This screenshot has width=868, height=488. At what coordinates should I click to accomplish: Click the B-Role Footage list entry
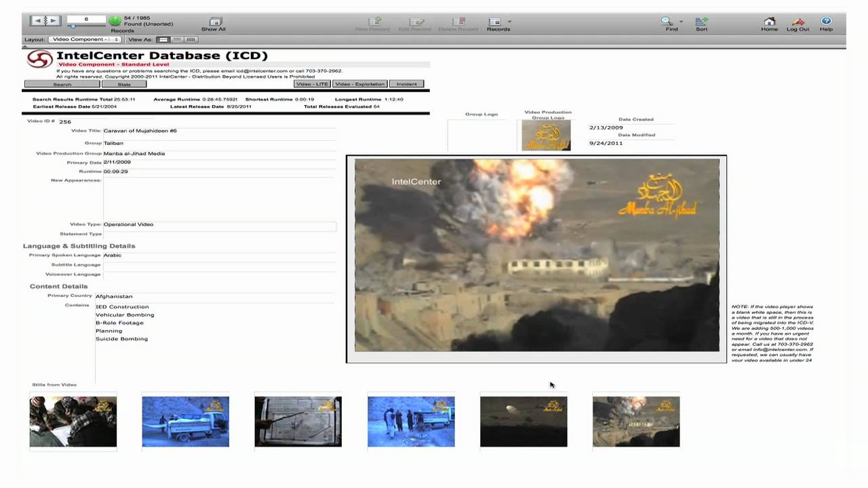coord(119,323)
